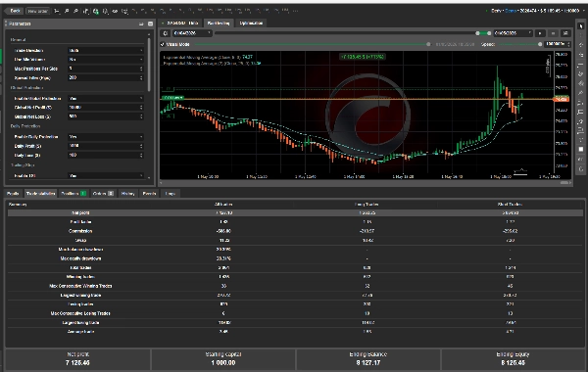588x372 pixels.
Task: Select the XAUUSD symbol tab
Action: pyautogui.click(x=180, y=23)
